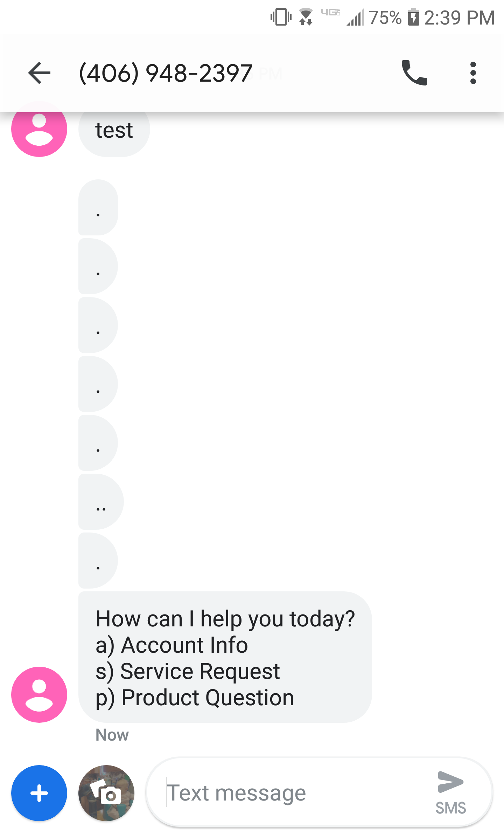
Task: Tap the double-dot message bubble
Action: click(x=100, y=509)
